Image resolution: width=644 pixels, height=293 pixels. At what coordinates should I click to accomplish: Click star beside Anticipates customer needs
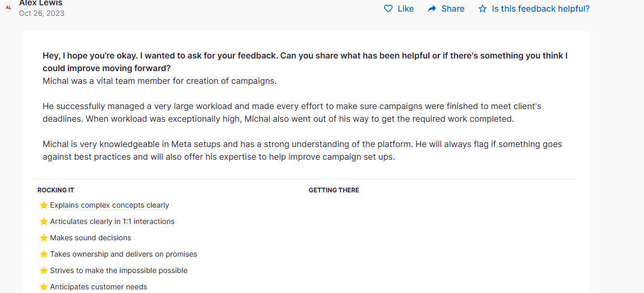click(44, 287)
